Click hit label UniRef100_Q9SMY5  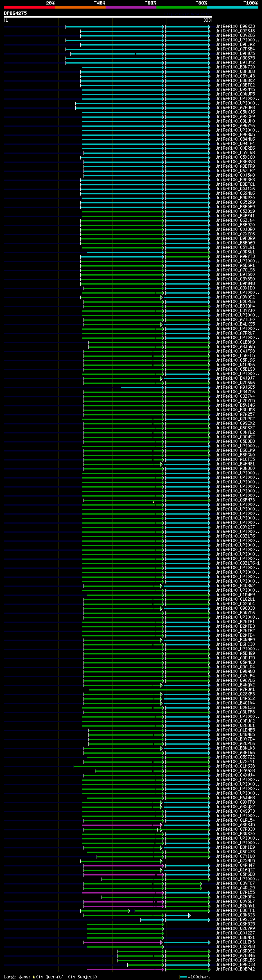(235, 90)
